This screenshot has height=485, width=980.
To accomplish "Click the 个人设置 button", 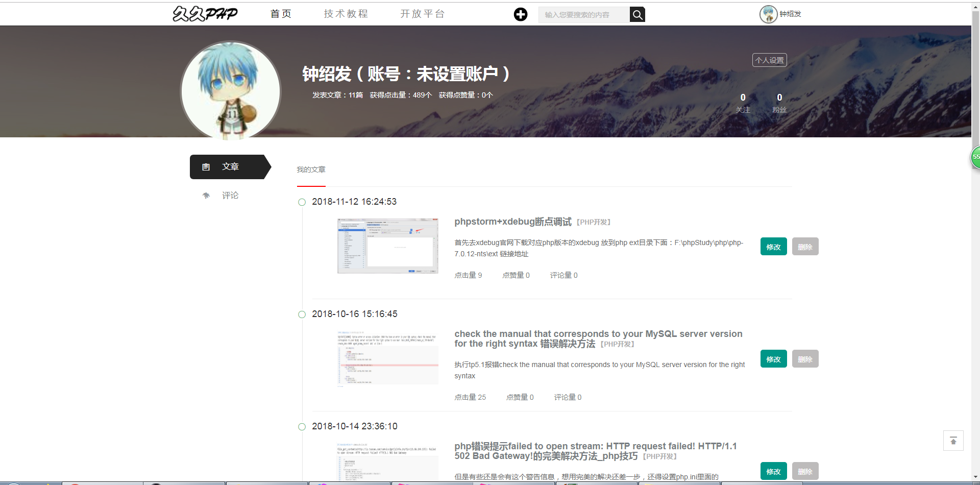I will pyautogui.click(x=769, y=60).
